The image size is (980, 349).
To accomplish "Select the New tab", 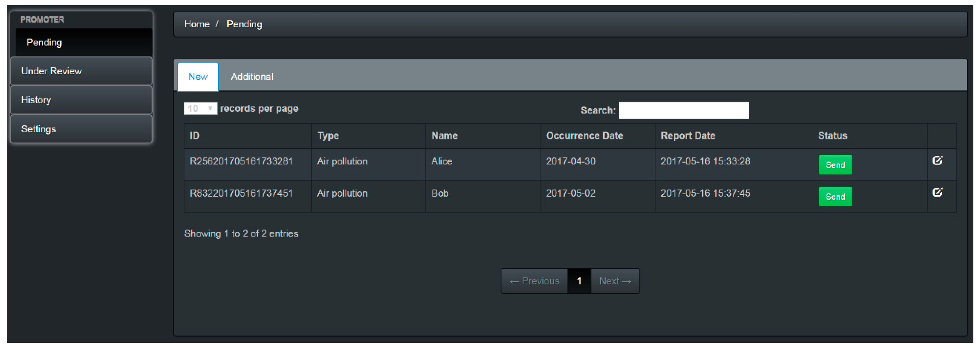I will 197,76.
